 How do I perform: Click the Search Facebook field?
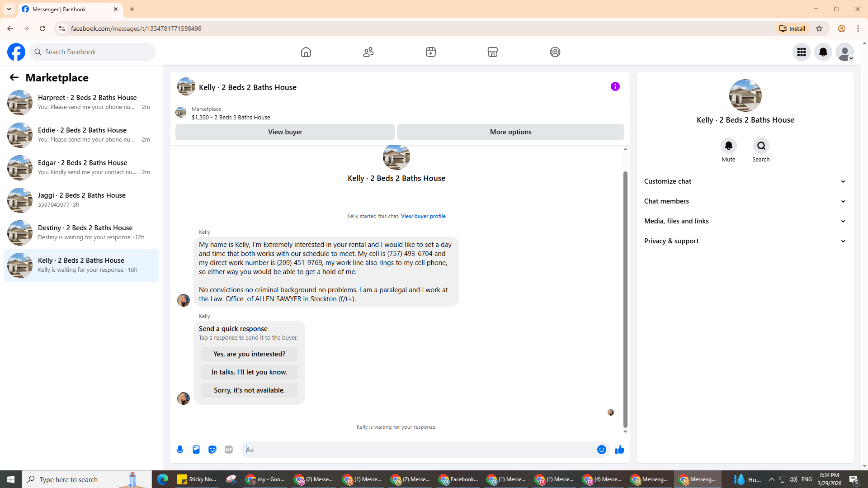pyautogui.click(x=92, y=52)
